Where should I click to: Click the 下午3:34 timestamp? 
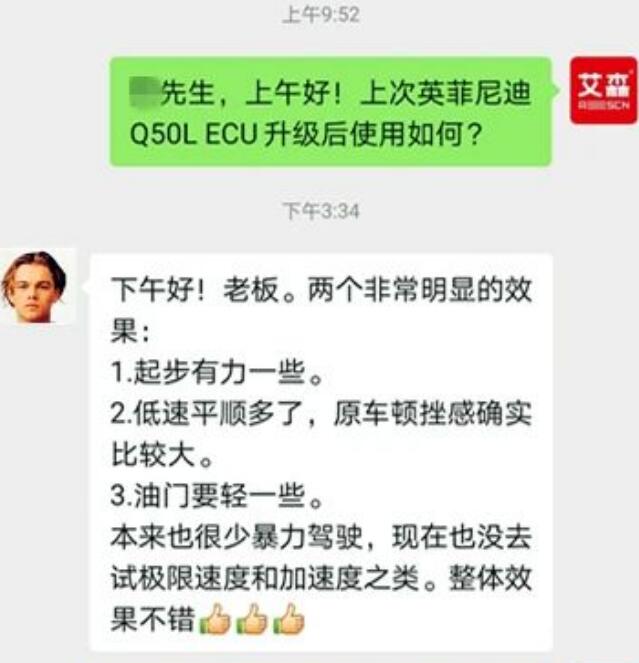pos(321,211)
